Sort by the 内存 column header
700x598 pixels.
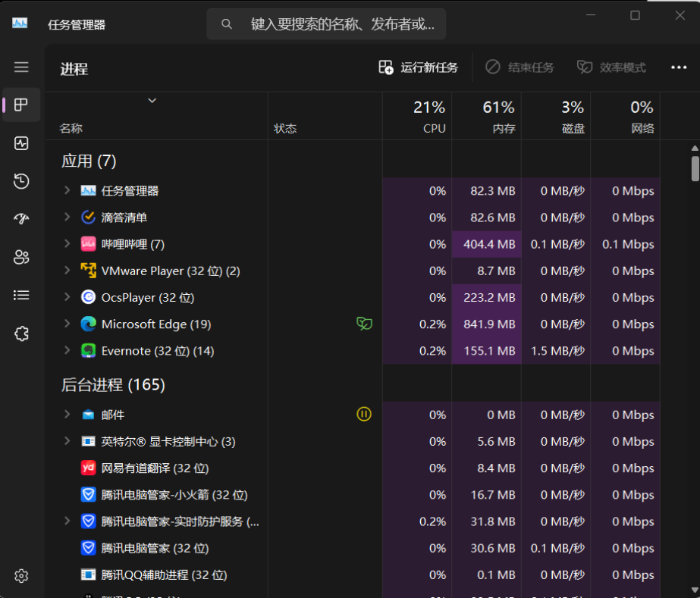[487, 116]
